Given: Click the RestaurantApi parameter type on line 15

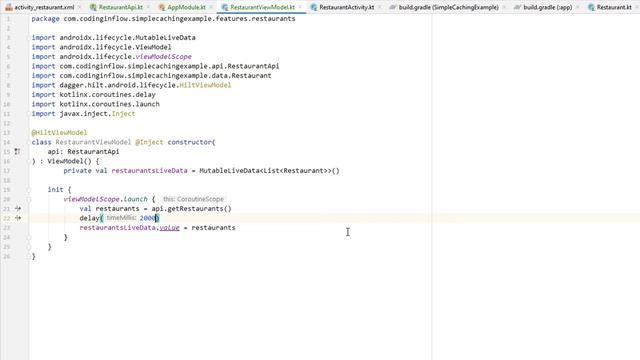Looking at the screenshot, I should [x=93, y=151].
